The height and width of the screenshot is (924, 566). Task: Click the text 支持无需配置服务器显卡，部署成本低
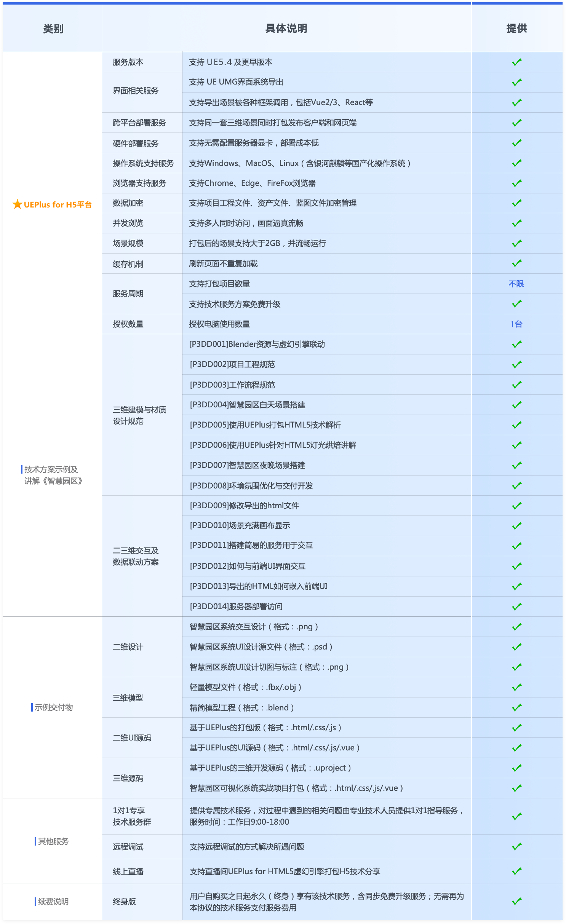click(x=254, y=143)
